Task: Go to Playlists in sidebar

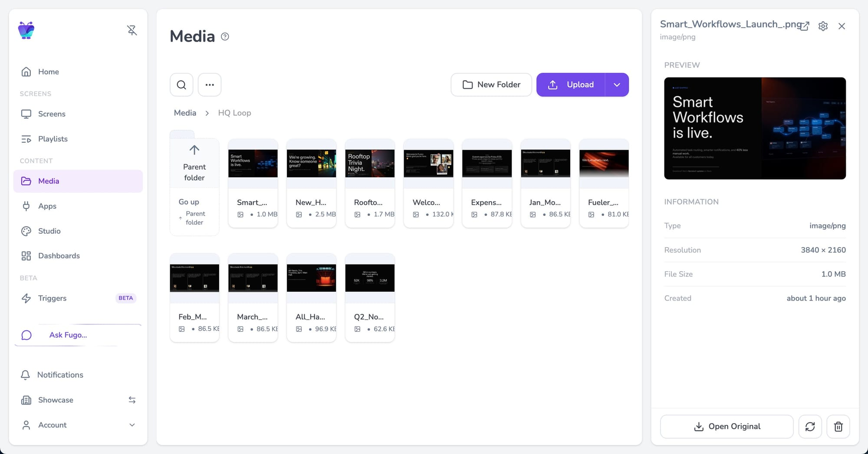Action: [x=53, y=139]
